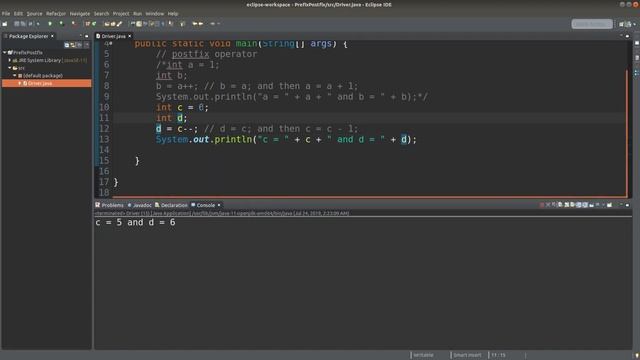Click the Open Perspective icon
Screen dimensions: 640x360
click(622, 24)
